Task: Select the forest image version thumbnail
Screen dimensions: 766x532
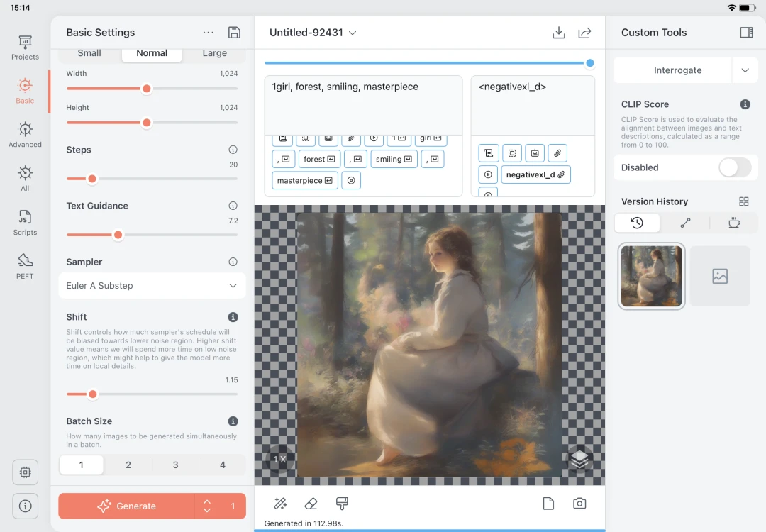Action: coord(652,277)
